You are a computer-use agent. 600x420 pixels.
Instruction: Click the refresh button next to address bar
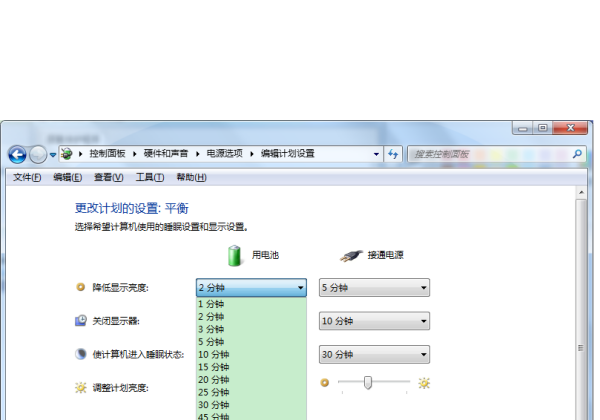(x=393, y=154)
